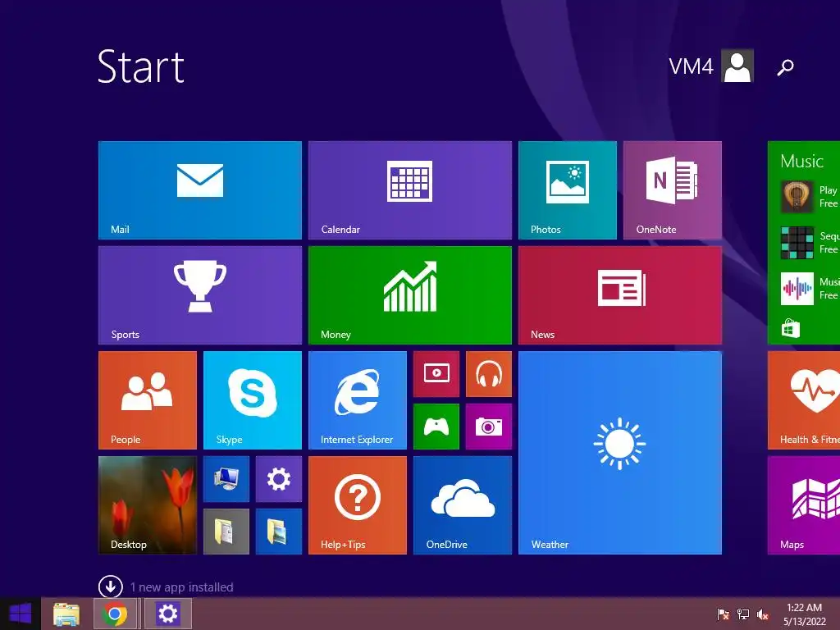
Task: Open the Calendar tile
Action: (410, 190)
